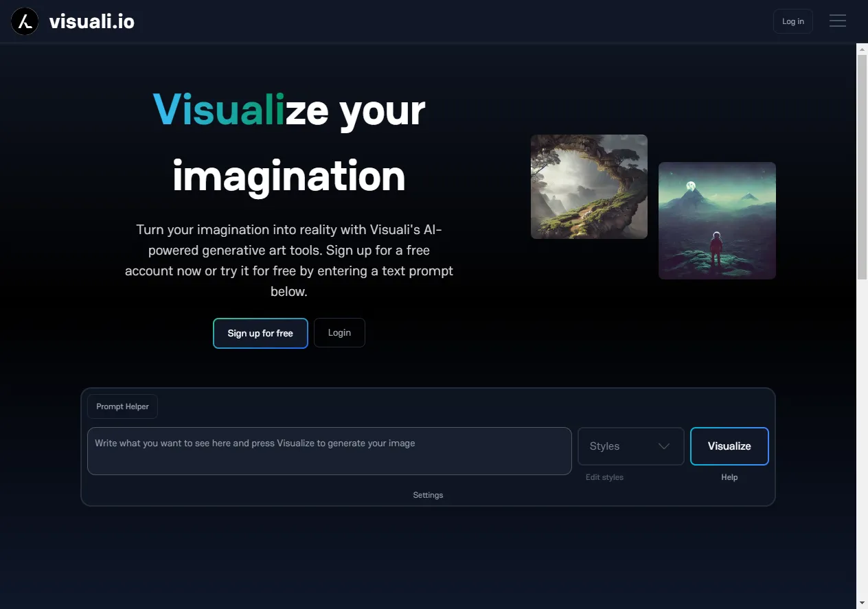
Task: Click the Visuali logo icon
Action: coord(24,21)
